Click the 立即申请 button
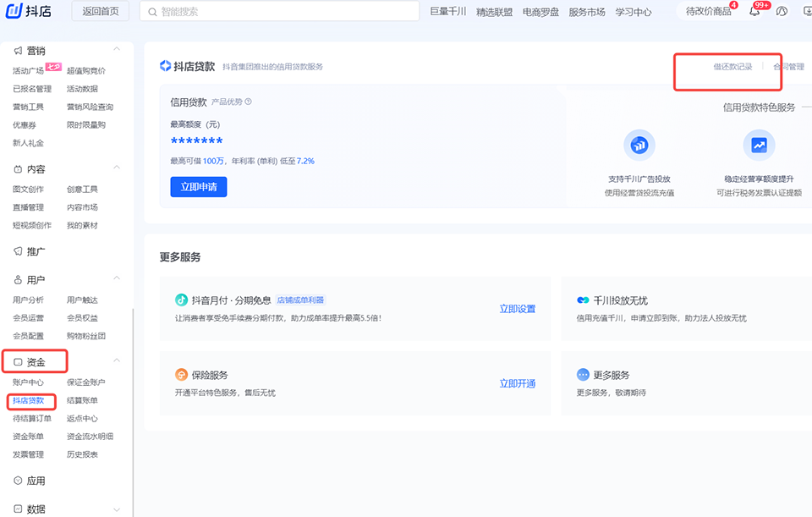 [198, 187]
